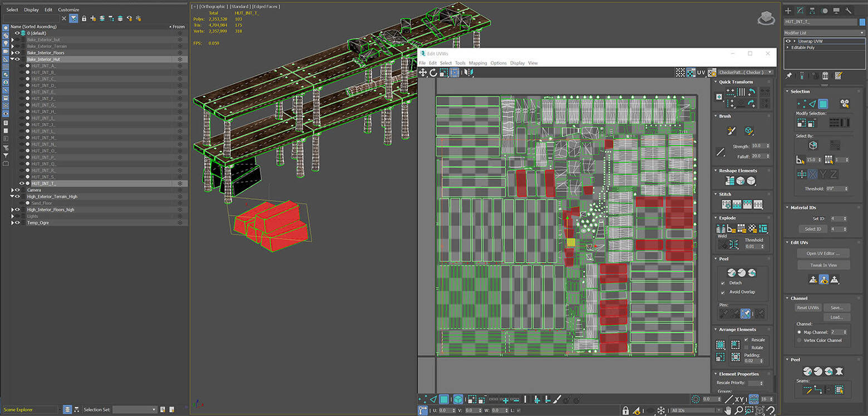Click the Tweak In View button
This screenshot has width=868, height=416.
click(x=823, y=265)
